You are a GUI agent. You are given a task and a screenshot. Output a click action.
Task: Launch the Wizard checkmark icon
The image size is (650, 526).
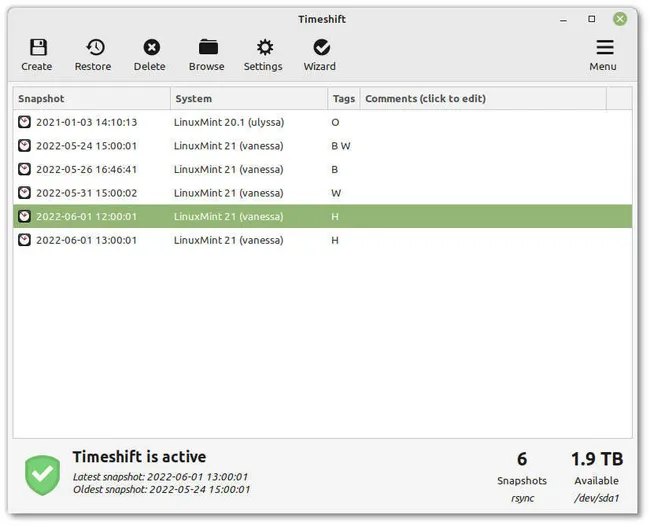[321, 47]
